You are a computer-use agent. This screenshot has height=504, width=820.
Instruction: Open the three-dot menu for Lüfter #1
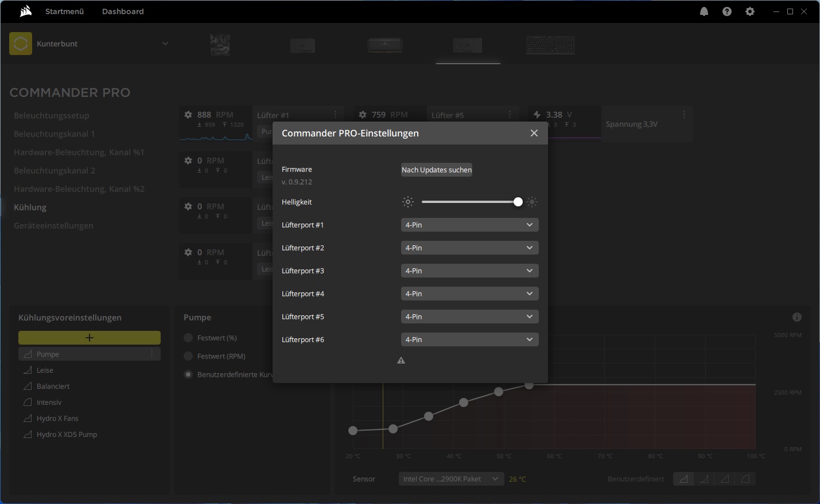pyautogui.click(x=336, y=115)
